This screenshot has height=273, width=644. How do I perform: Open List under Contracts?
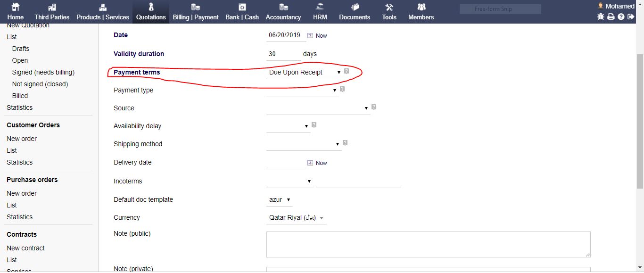point(12,260)
